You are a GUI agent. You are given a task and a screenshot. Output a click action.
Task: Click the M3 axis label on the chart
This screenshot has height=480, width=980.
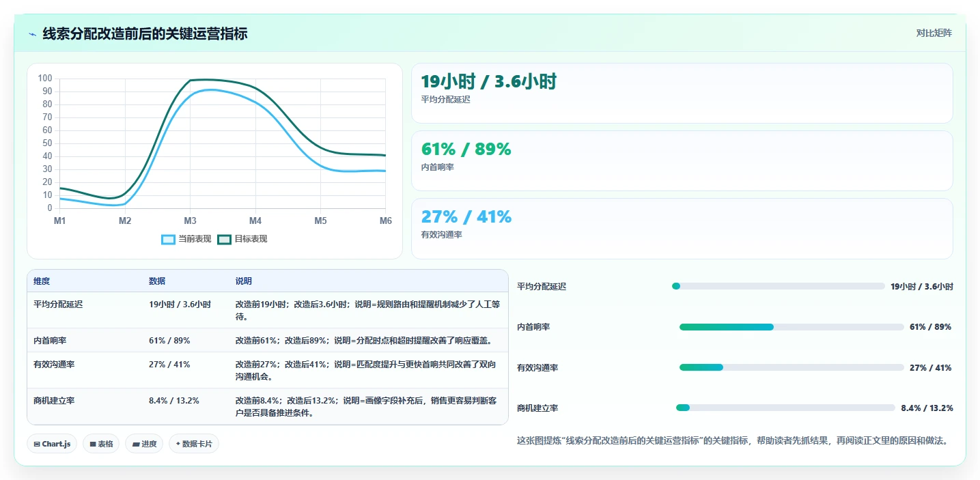190,221
